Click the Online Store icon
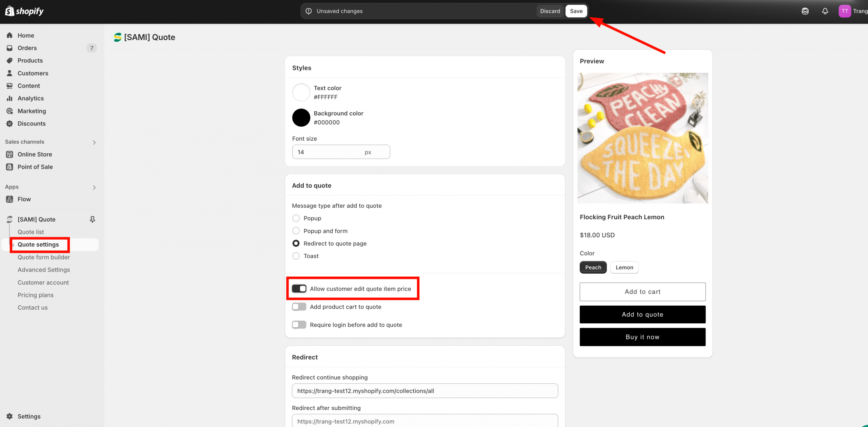868x427 pixels. point(9,155)
